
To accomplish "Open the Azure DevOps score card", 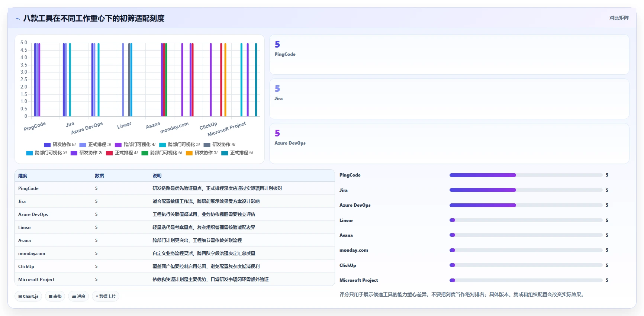I will coord(449,144).
